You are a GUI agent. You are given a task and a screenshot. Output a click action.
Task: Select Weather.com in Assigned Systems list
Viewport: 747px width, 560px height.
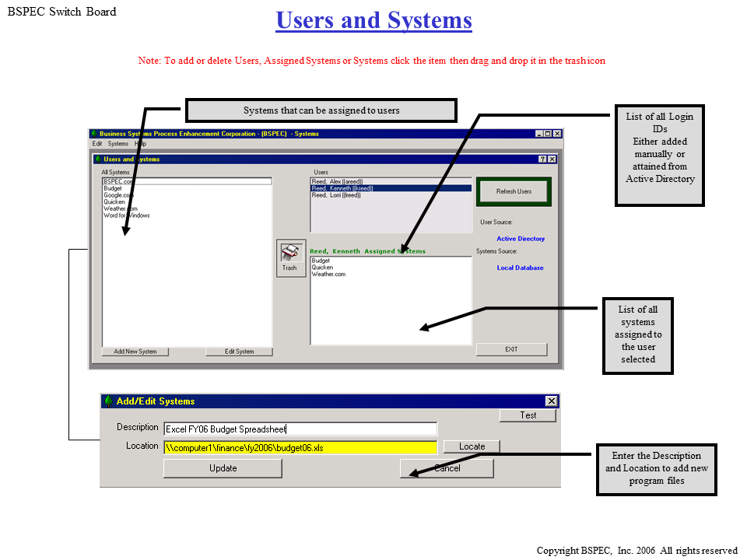coord(328,275)
